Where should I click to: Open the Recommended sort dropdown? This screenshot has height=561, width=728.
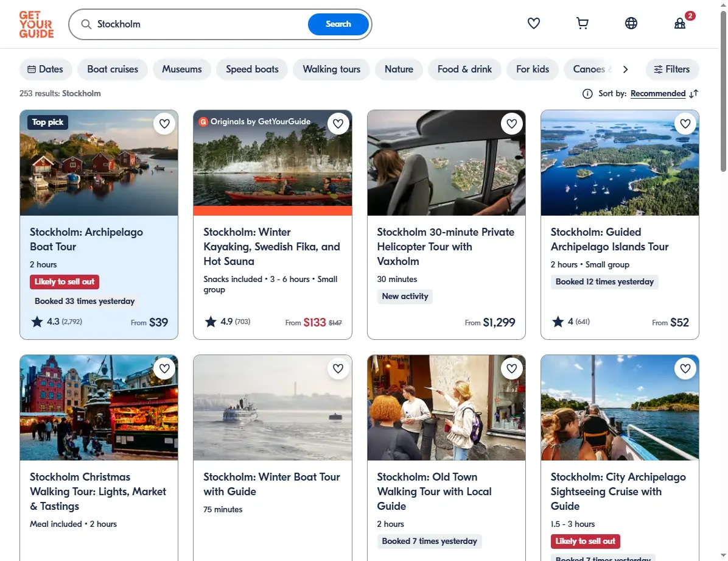658,93
